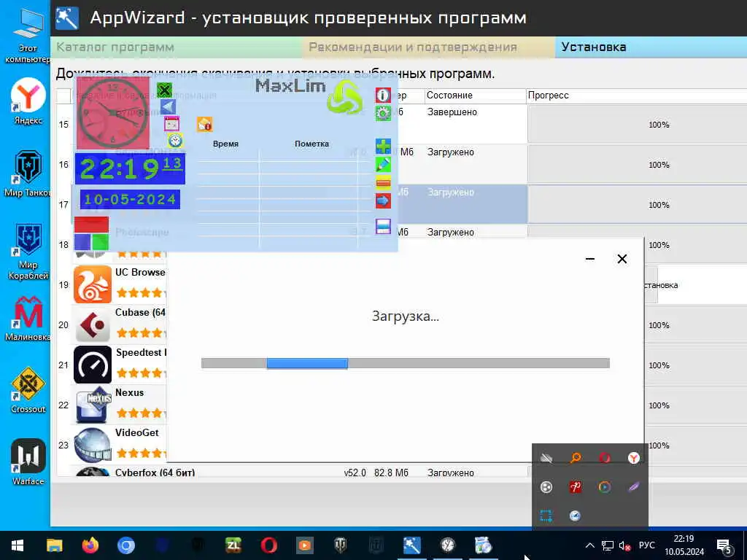
Task: Open File Explorer from the taskbar
Action: coord(54,545)
